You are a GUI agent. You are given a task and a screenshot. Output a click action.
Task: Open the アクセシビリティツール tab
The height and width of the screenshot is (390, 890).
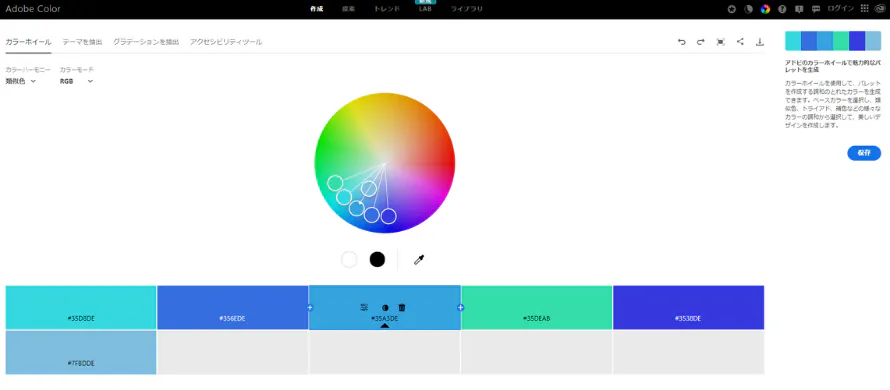click(226, 42)
